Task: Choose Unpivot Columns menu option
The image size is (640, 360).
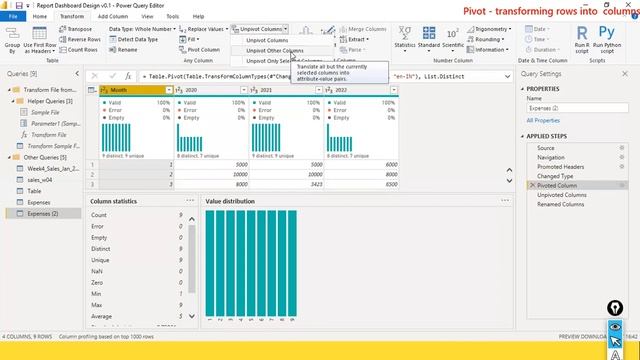Action: 282,40
